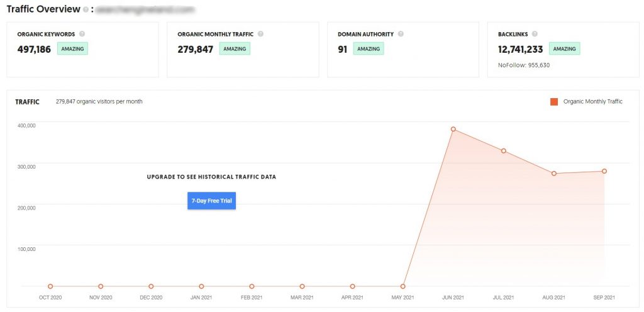
Task: Start the 7-Day Free Trial
Action: click(211, 201)
